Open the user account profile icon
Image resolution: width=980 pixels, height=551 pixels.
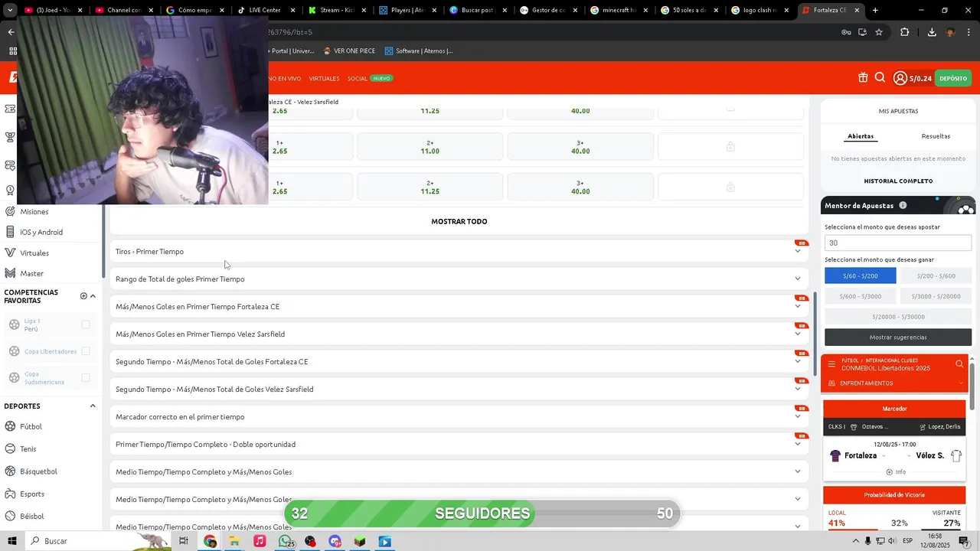tap(900, 78)
